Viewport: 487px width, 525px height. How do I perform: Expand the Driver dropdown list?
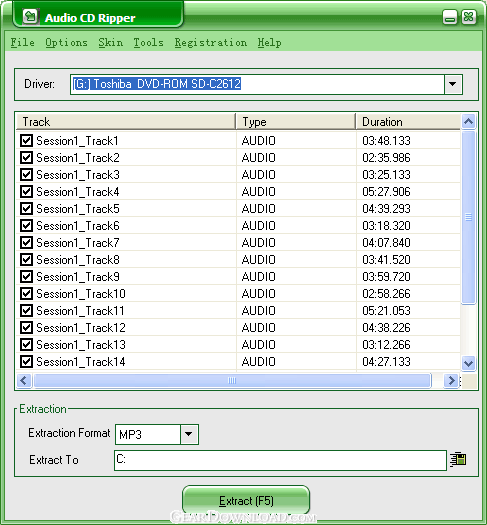point(453,84)
